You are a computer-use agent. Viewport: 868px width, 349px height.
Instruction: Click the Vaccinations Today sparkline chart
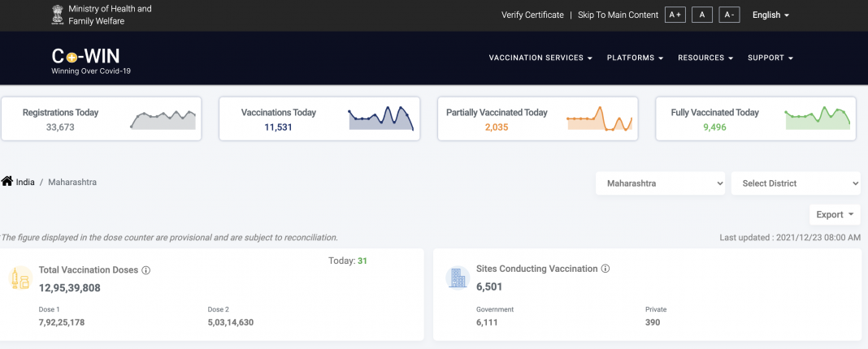tap(381, 118)
